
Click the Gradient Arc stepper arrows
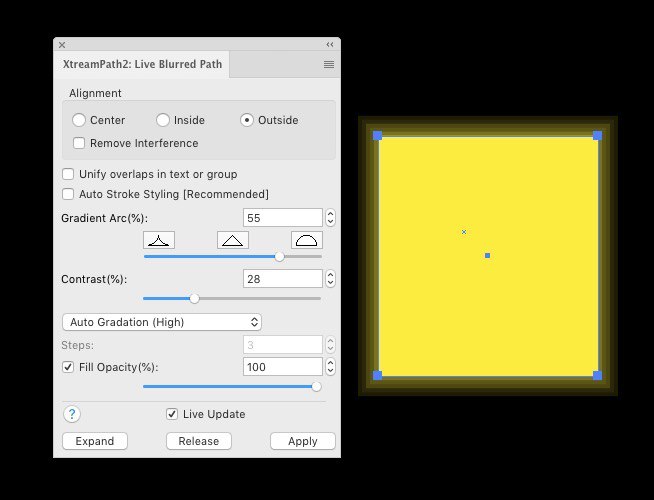(x=330, y=218)
